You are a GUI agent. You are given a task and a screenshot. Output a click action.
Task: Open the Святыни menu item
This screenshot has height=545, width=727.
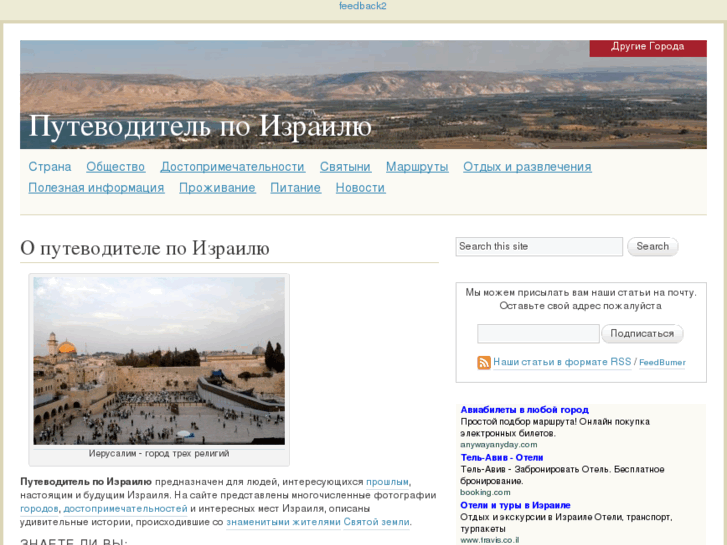pyautogui.click(x=345, y=167)
